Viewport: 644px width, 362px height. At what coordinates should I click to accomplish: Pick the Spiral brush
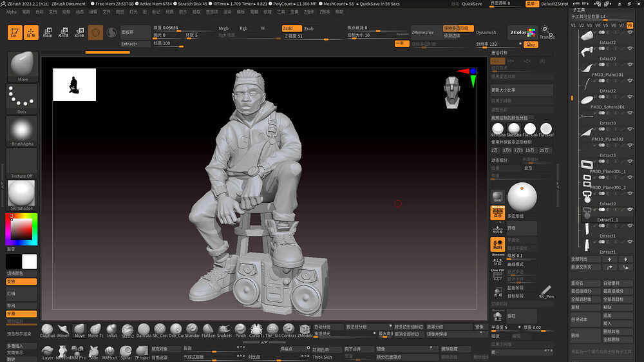[x=126, y=352]
